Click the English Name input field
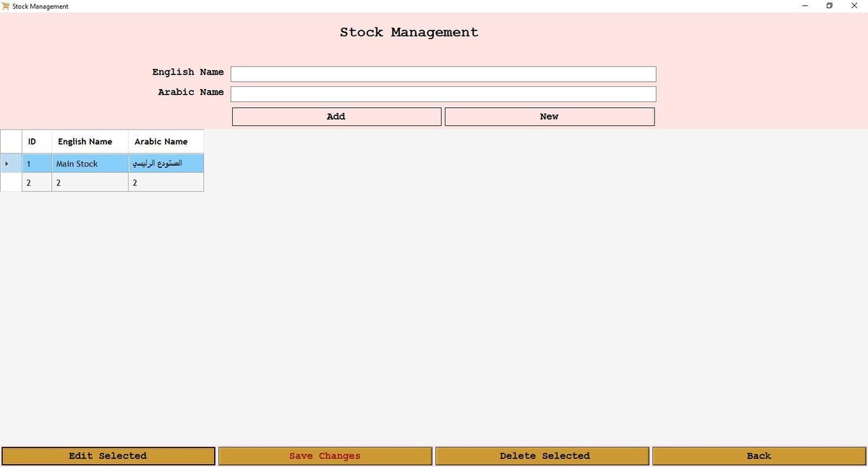Viewport: 868px width, 467px height. click(x=443, y=74)
